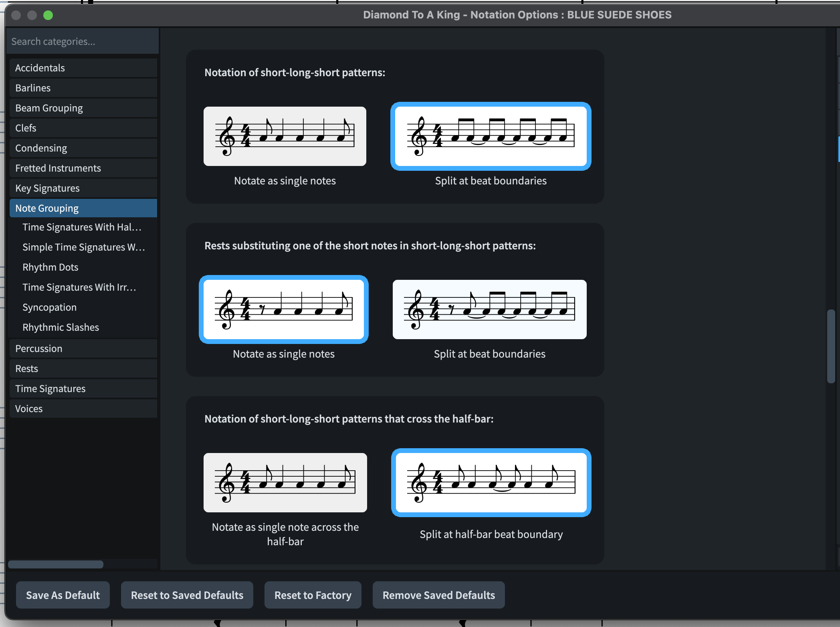
Task: Choose split at half-bar beat boundary option
Action: tap(491, 483)
